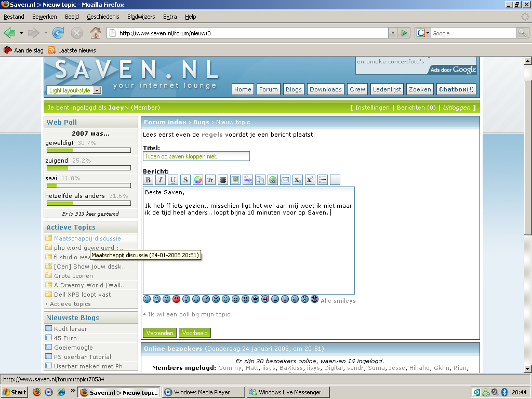The width and height of the screenshot is (532, 399).
Task: Insert the devil-horned smiley
Action: pos(265,299)
